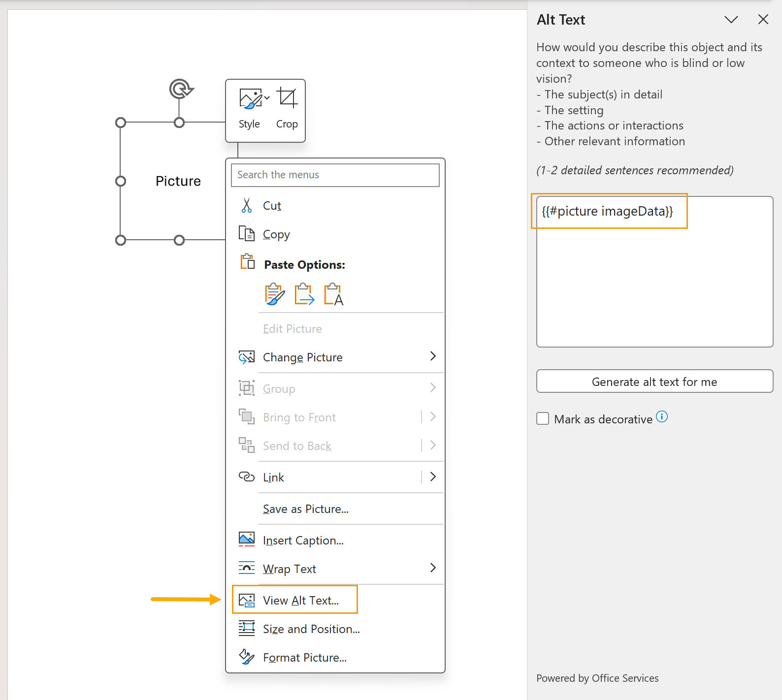
Task: Click the Copy pages icon
Action: 247,233
